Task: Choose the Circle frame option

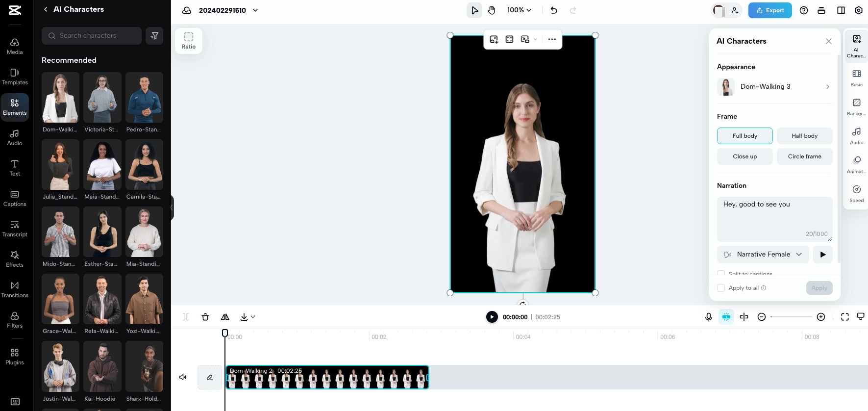Action: pyautogui.click(x=804, y=156)
